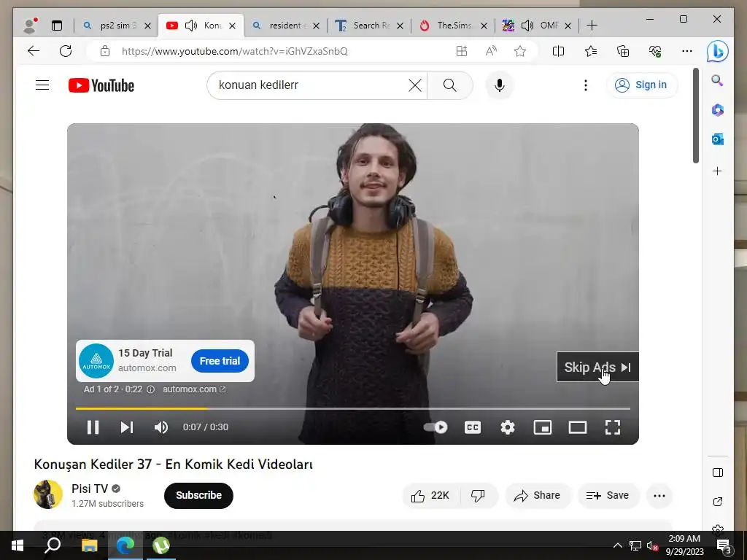This screenshot has height=560, width=747.
Task: Save the video to a playlist
Action: click(608, 496)
